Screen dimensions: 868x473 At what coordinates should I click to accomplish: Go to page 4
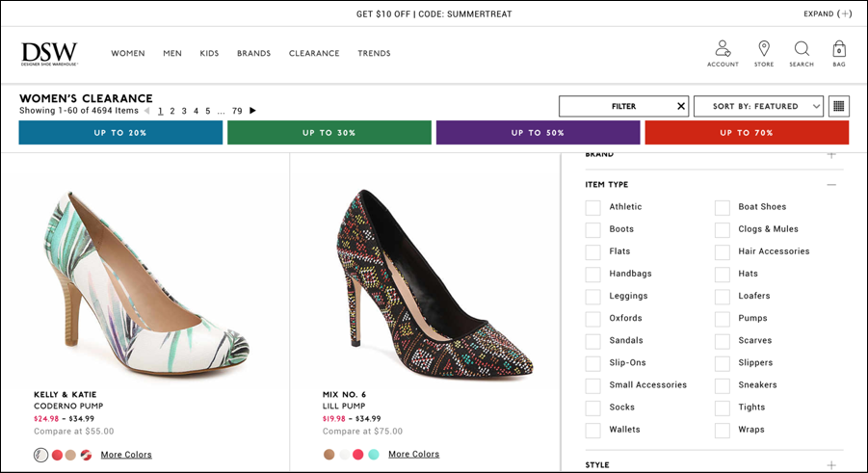[x=196, y=111]
